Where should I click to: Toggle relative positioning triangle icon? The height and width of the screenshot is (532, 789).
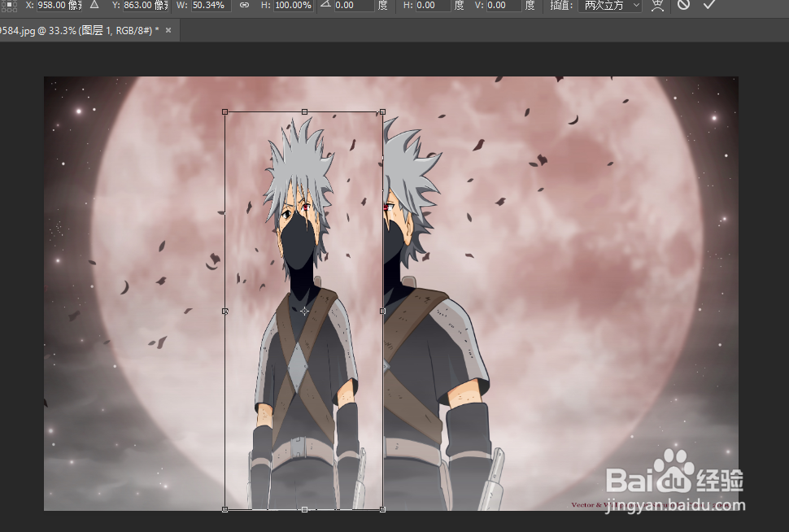click(94, 5)
